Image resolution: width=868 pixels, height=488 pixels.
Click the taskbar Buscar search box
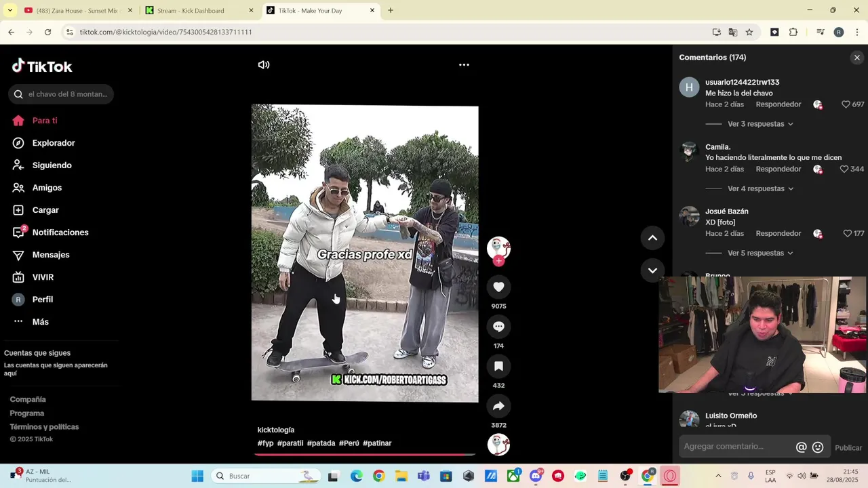click(264, 476)
